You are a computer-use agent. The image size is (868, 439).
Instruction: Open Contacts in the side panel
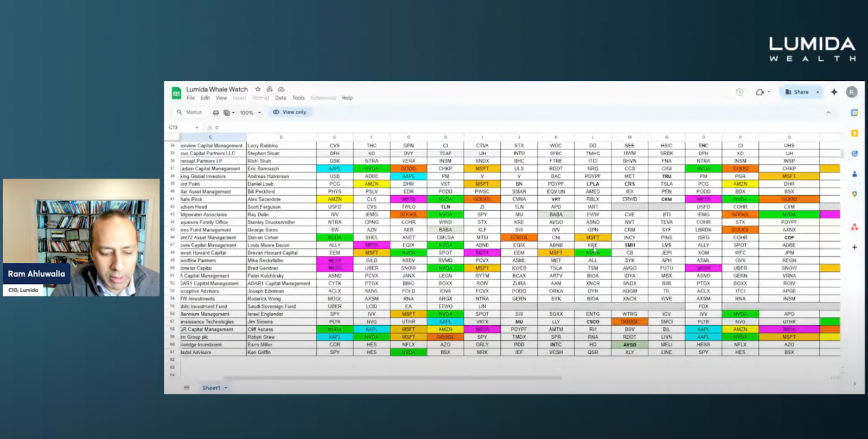point(854,174)
